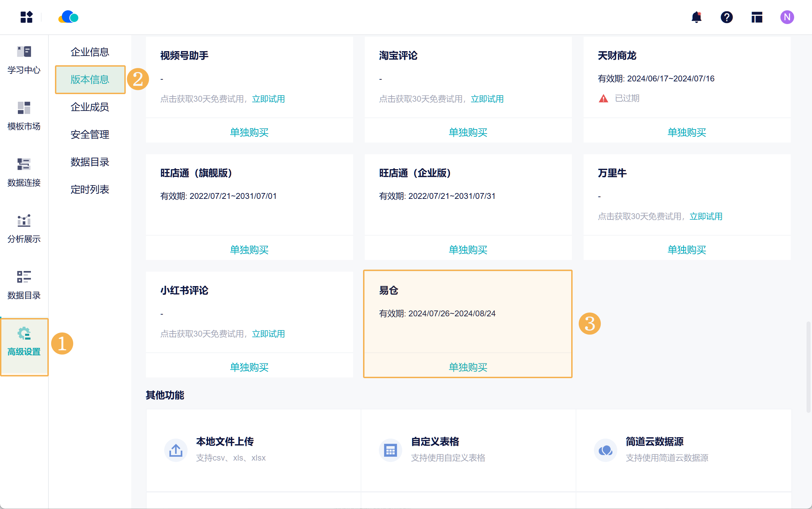Click the vertical scrollbar on the right
The image size is (812, 509).
pyautogui.click(x=808, y=366)
